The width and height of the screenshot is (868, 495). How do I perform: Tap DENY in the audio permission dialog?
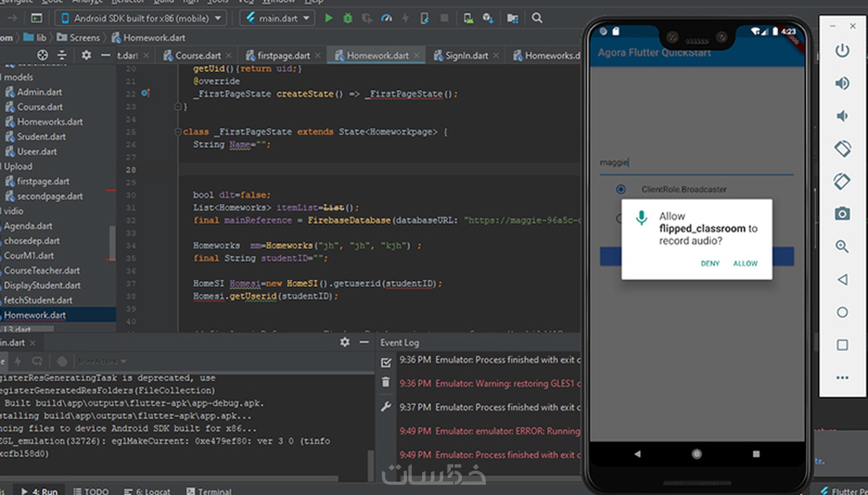coord(710,263)
